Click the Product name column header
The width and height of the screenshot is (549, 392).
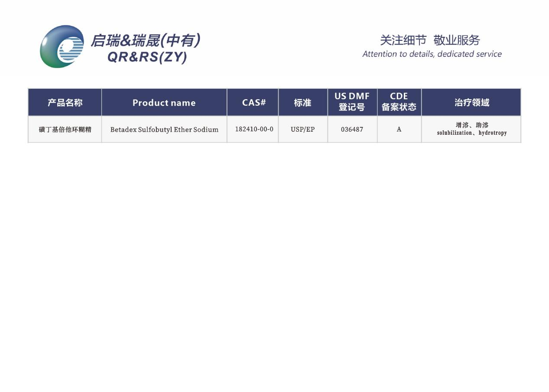coord(164,102)
